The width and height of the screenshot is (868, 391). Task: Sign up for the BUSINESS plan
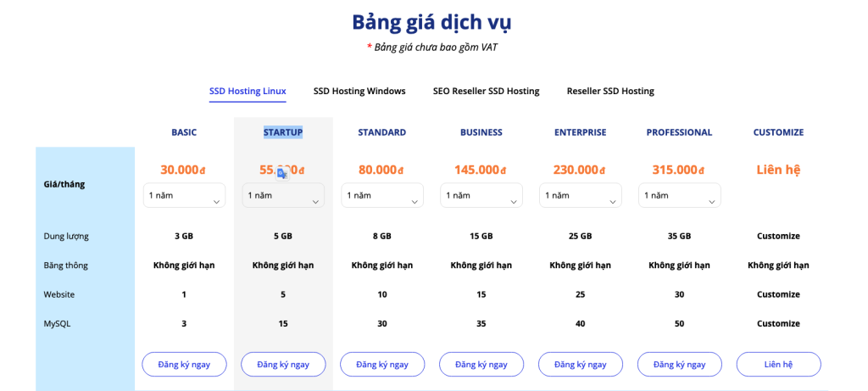[x=481, y=364]
